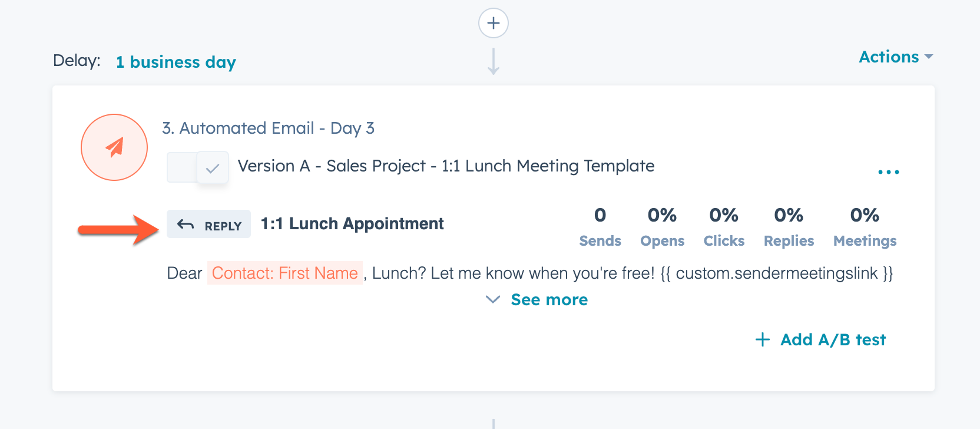Click the Contact: First Name personalization token
Viewport: 980px width, 429px height.
click(x=285, y=273)
